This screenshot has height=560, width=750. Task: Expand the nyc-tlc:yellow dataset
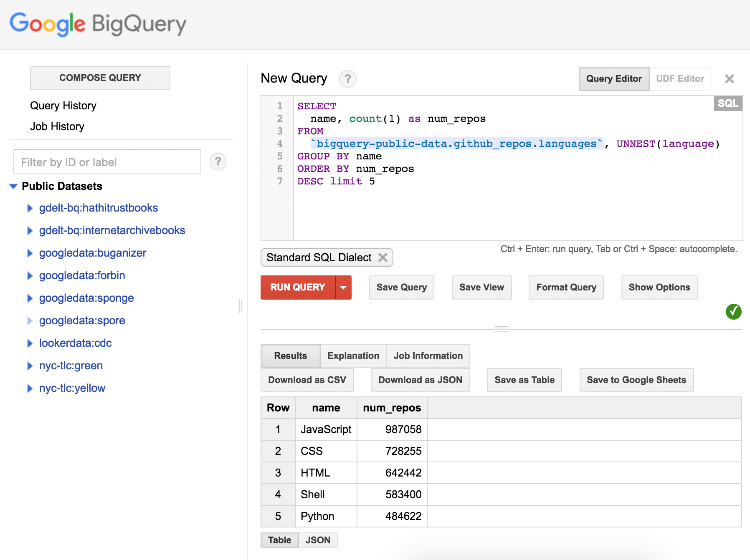pyautogui.click(x=29, y=388)
